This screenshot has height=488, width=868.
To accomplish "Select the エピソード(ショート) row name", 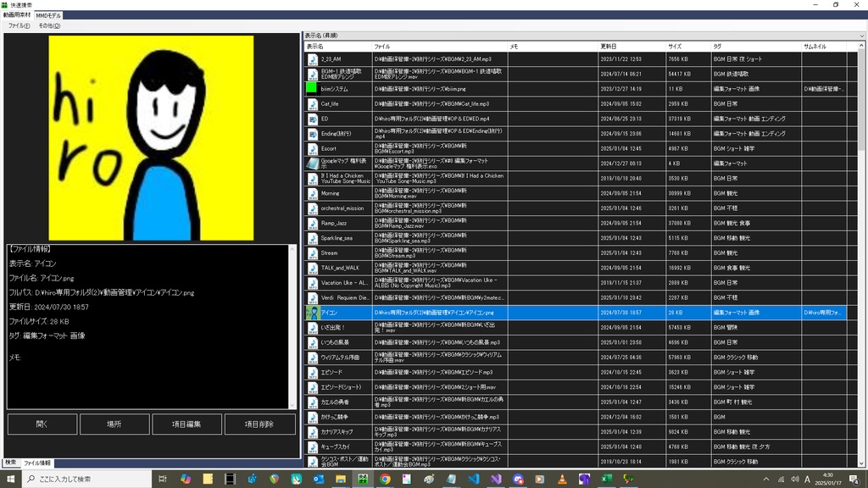I will point(341,387).
